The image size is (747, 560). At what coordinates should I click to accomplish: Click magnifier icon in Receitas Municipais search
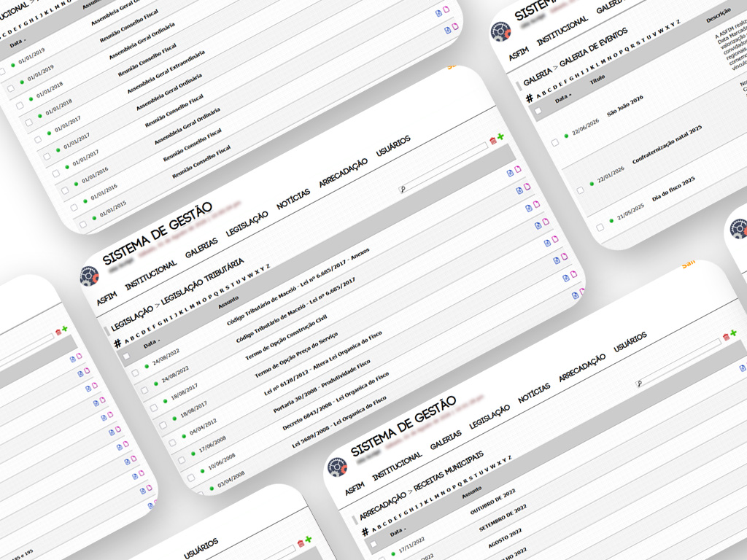tap(639, 384)
